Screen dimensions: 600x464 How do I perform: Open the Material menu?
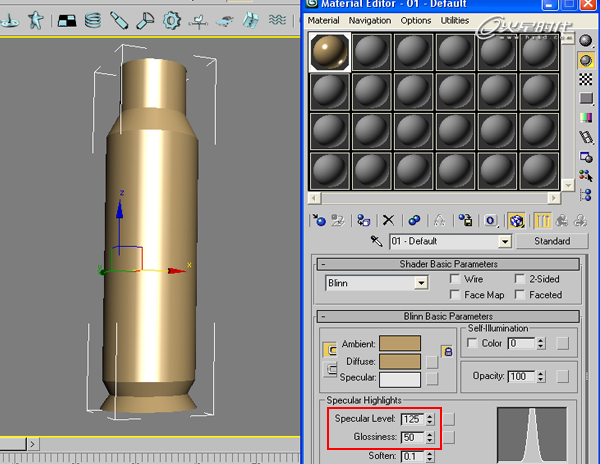tap(323, 20)
